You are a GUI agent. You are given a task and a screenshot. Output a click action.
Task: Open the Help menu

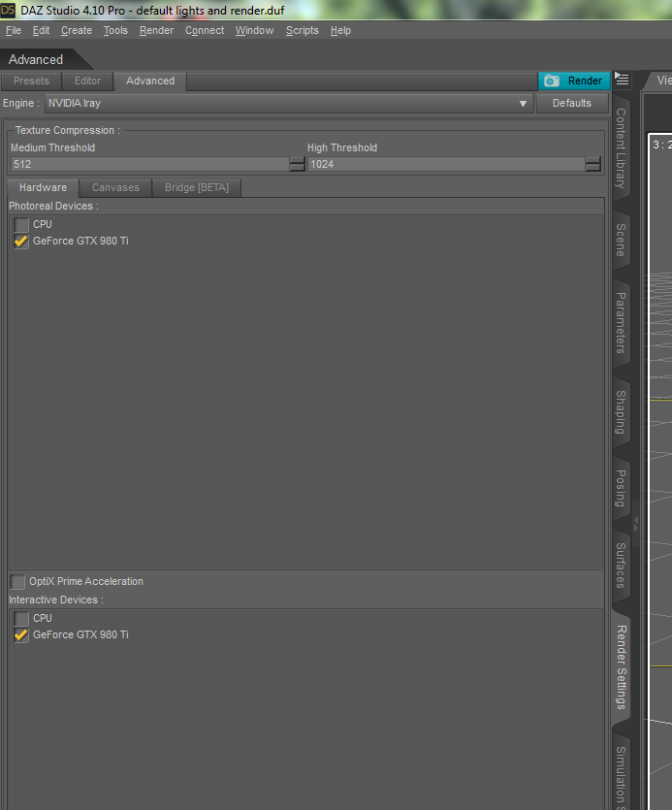340,30
